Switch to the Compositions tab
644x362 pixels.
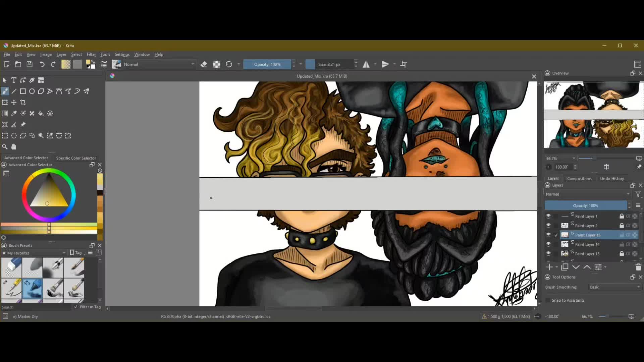coord(579,179)
